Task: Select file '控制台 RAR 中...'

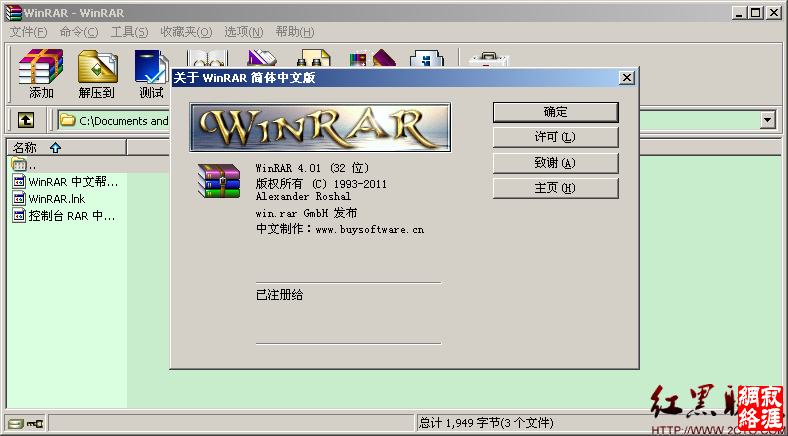Action: tap(64, 216)
